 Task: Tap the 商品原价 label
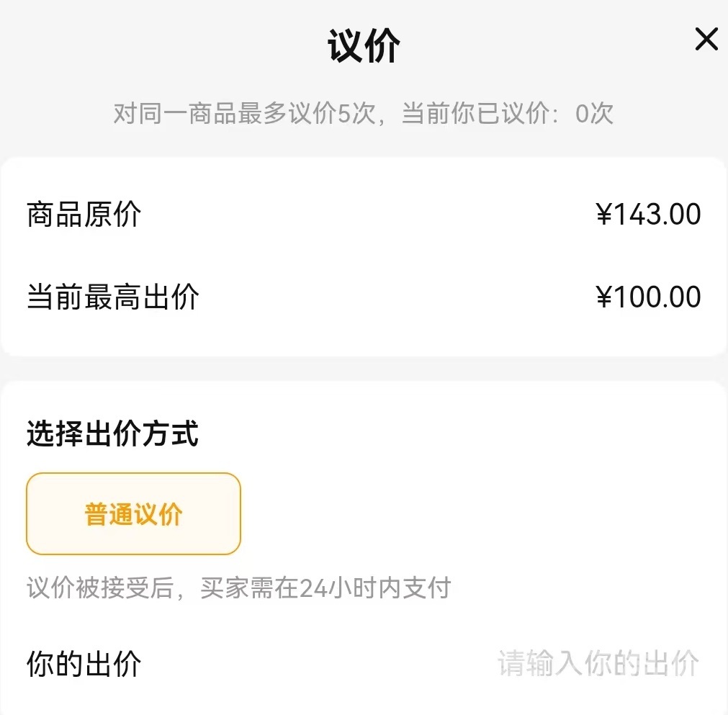(84, 215)
